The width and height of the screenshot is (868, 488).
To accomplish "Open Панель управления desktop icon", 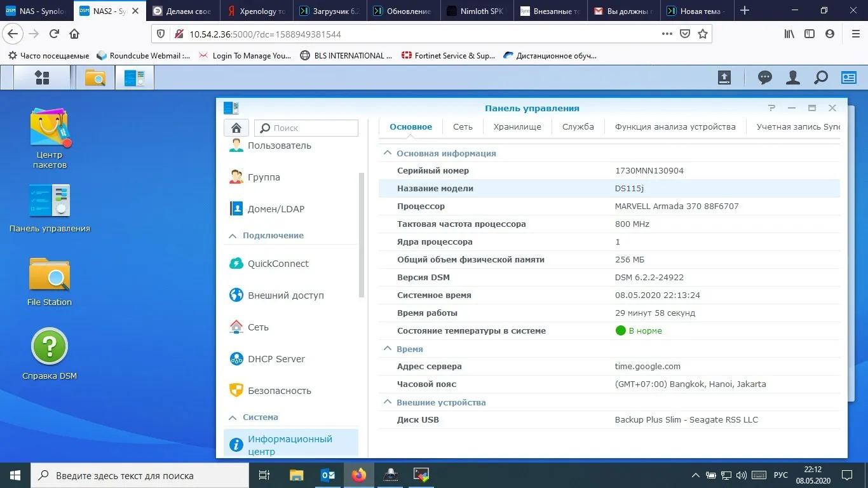I will (x=50, y=208).
